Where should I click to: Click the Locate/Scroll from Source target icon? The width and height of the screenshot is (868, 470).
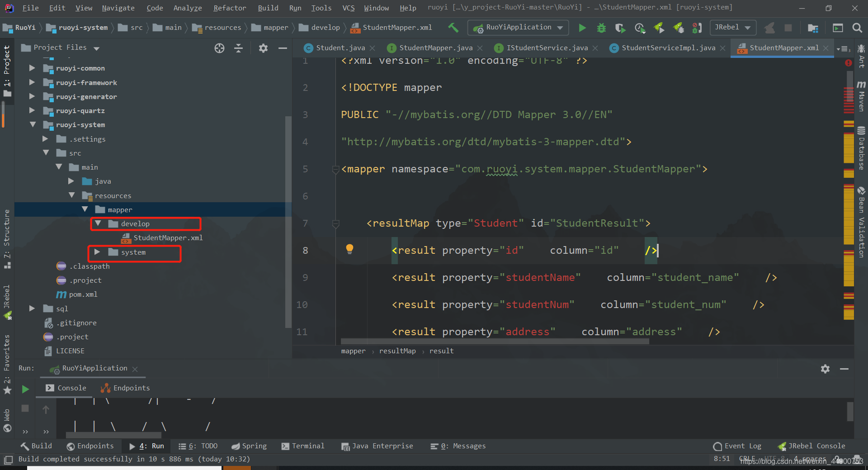219,48
